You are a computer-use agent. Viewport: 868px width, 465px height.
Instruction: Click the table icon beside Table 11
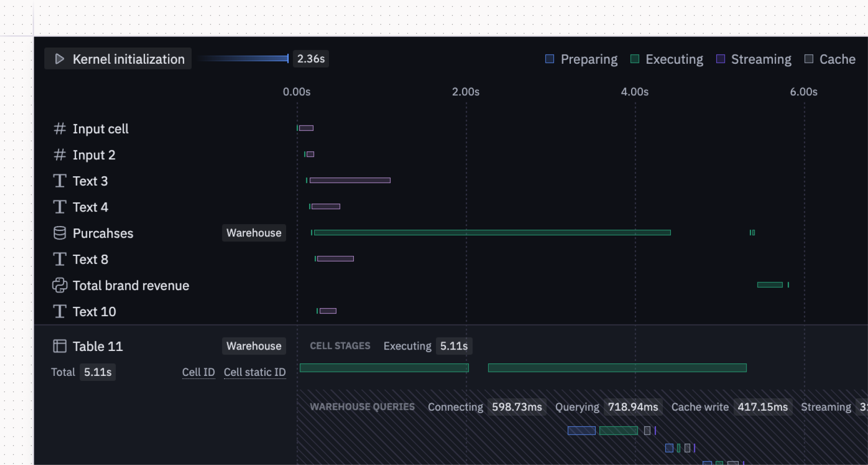(60, 346)
